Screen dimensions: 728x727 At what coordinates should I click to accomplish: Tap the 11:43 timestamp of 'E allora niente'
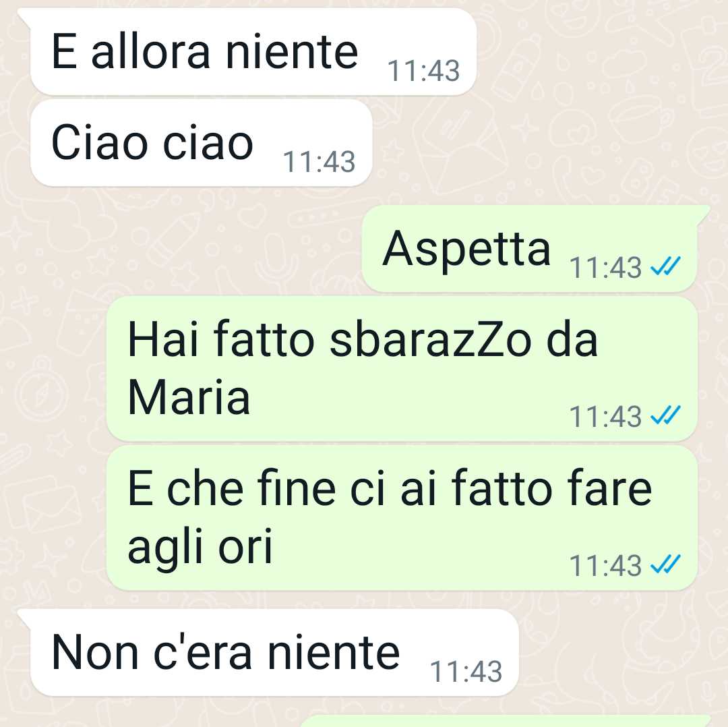423,71
